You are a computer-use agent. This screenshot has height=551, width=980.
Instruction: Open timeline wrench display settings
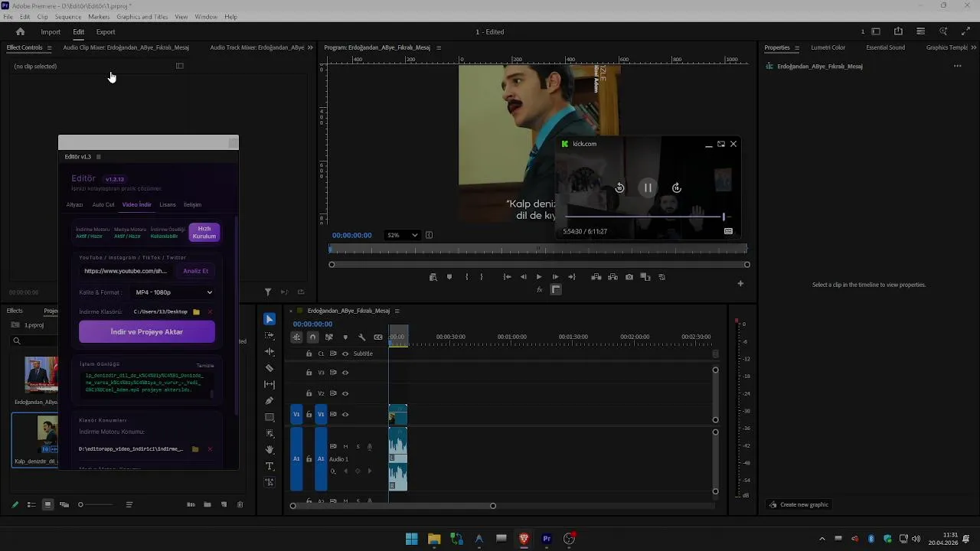pos(362,337)
